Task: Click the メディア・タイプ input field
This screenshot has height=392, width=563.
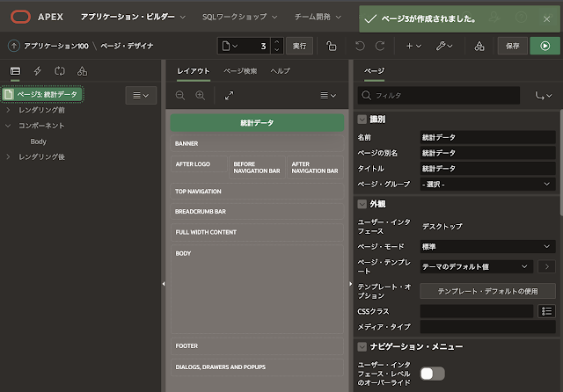Action: click(x=487, y=327)
